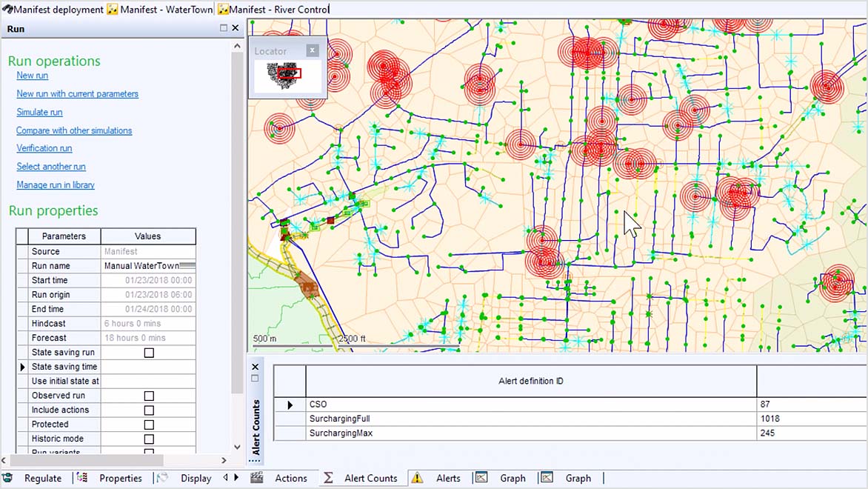
Task: Select the SurchargingFull row in the alert table
Action: (x=341, y=419)
